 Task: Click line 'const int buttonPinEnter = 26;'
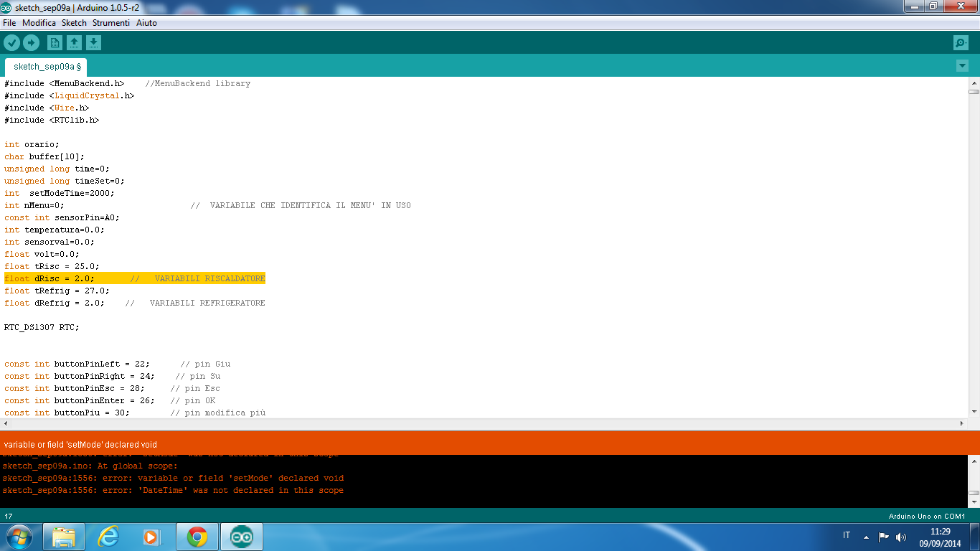[80, 400]
